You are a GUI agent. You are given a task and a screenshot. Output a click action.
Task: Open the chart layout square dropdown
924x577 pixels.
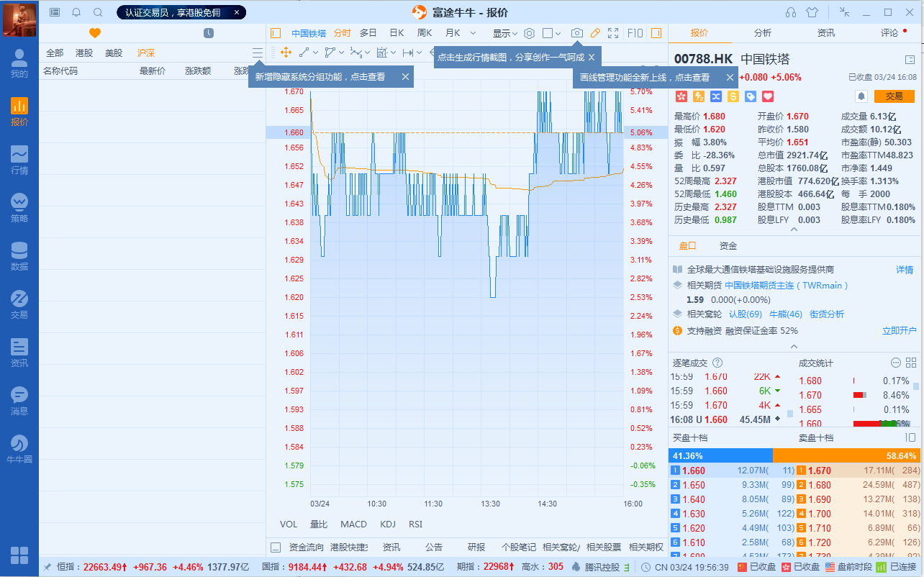pos(551,33)
